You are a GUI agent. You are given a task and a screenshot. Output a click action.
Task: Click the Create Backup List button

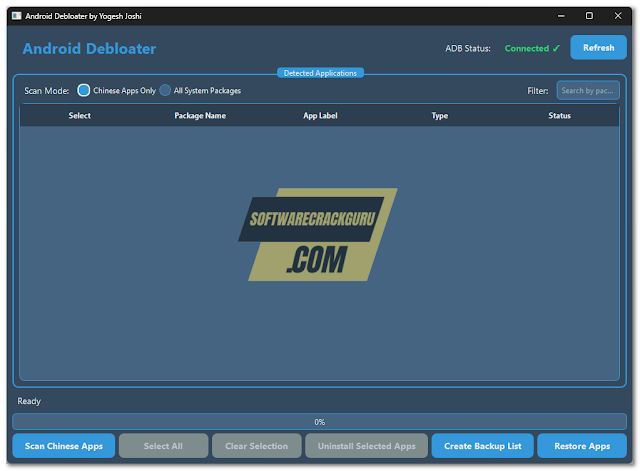click(483, 446)
